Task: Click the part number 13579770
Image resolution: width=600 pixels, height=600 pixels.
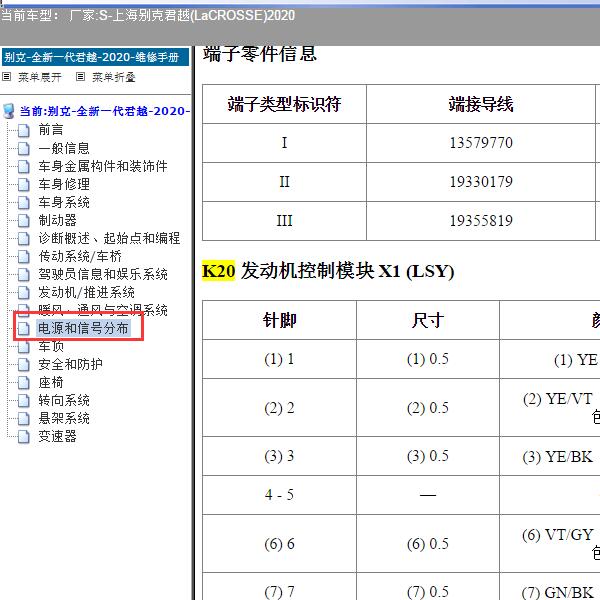Action: 481,143
